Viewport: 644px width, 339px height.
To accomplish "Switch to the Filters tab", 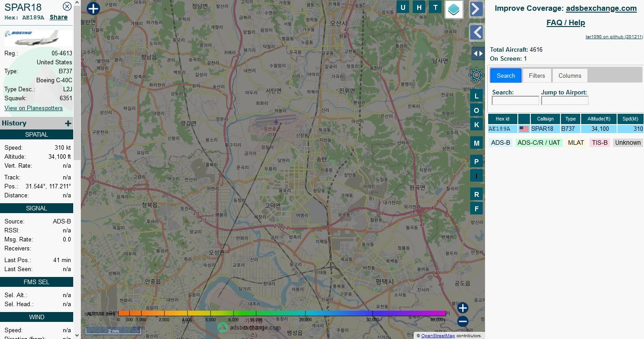I will pyautogui.click(x=537, y=76).
